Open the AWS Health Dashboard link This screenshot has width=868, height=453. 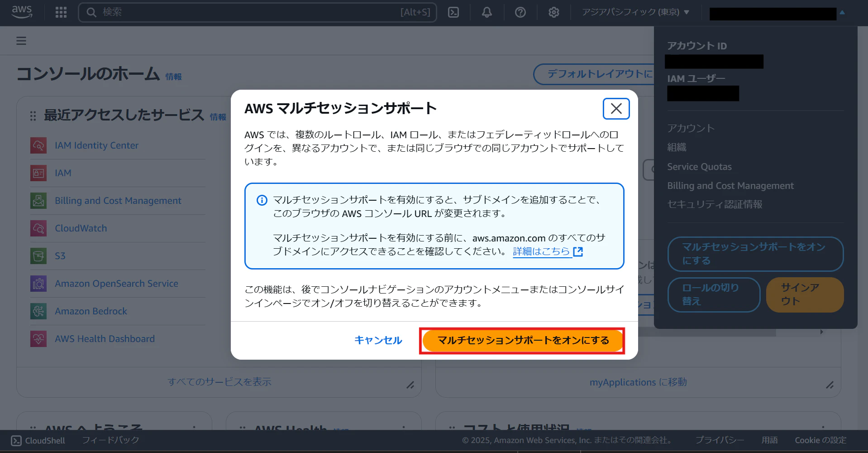[x=105, y=339]
